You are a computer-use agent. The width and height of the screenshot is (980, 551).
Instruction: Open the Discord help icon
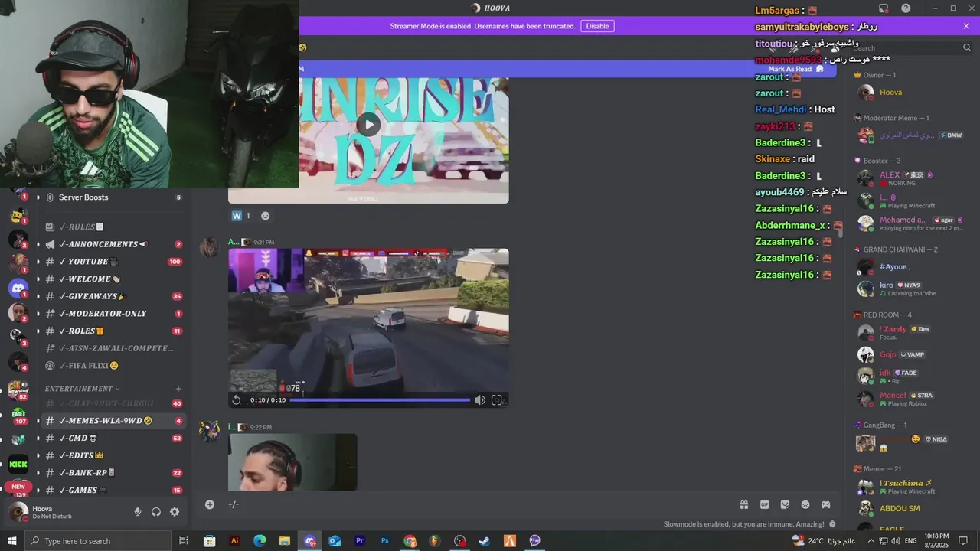[x=906, y=8]
